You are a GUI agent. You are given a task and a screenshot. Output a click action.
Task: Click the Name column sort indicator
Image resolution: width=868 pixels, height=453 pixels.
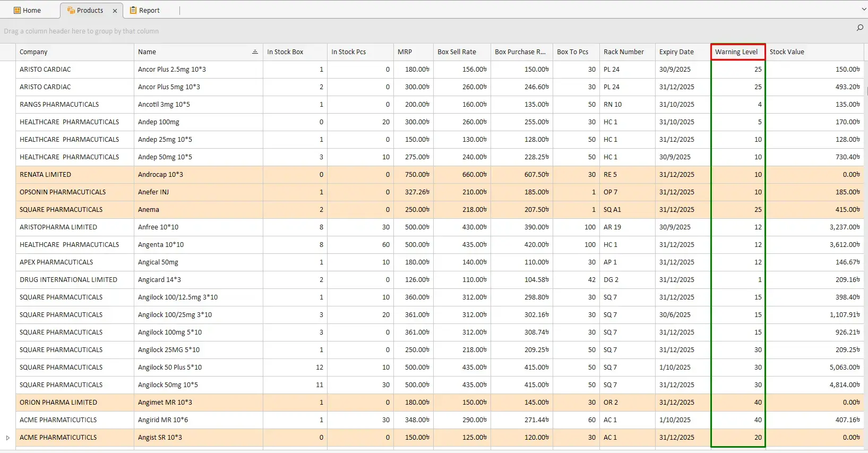[255, 52]
